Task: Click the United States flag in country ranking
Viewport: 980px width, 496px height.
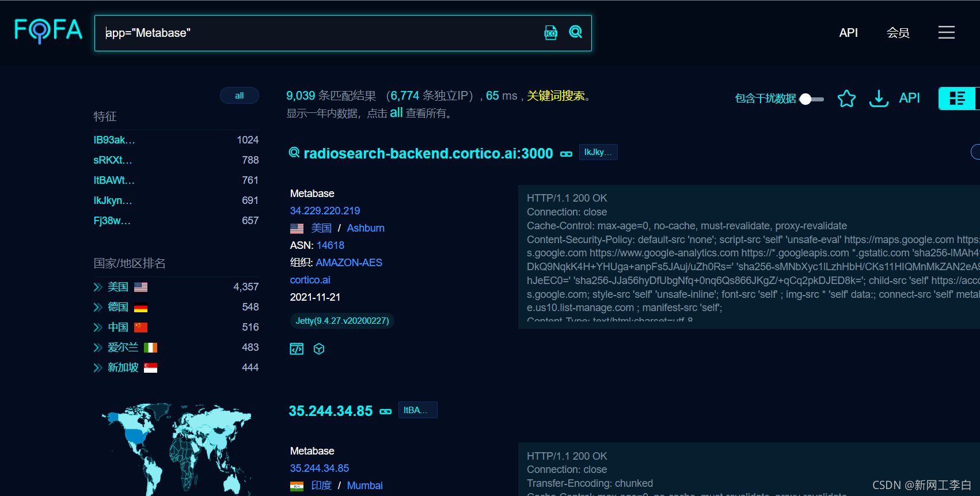Action: [x=141, y=287]
